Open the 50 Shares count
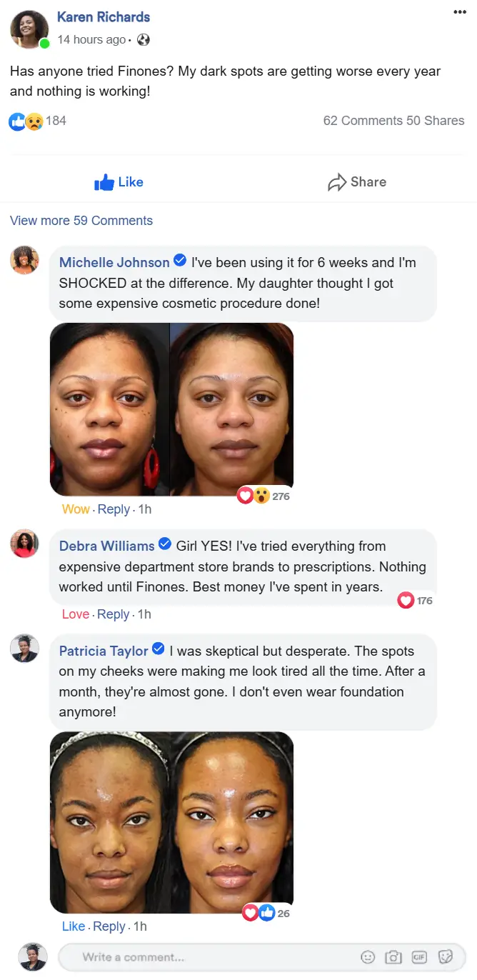Viewport: 477px width, 980px height. (436, 121)
